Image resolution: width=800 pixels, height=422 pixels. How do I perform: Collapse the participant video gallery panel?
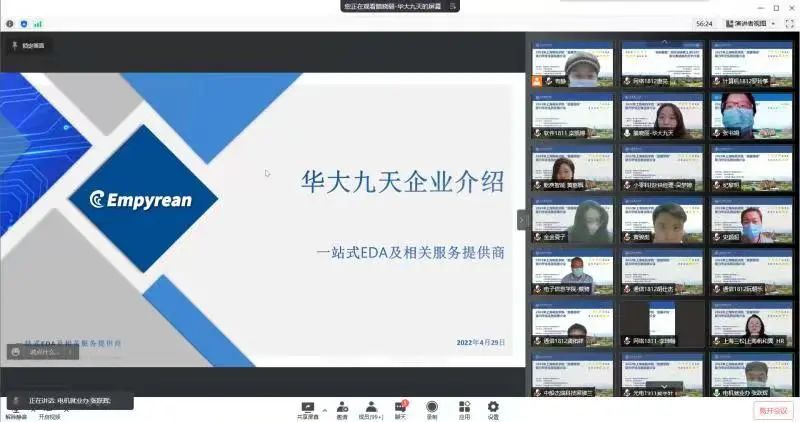pyautogui.click(x=521, y=219)
